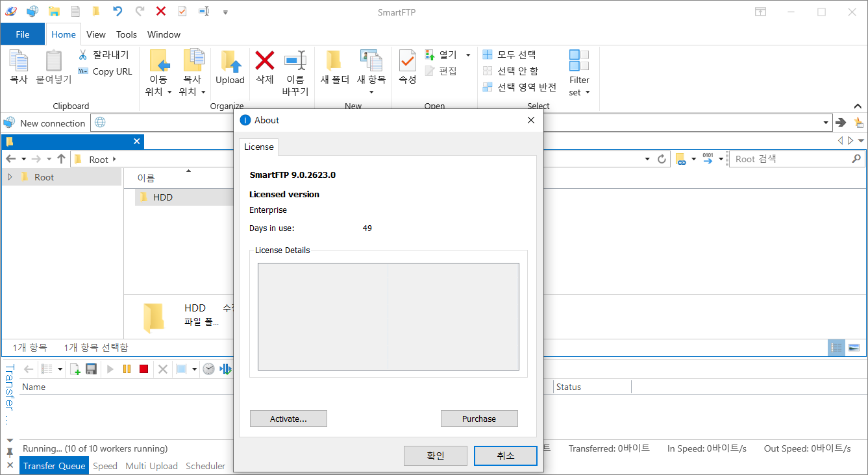The image size is (868, 475).
Task: Click Copy URL in the Clipboard group
Action: point(105,71)
